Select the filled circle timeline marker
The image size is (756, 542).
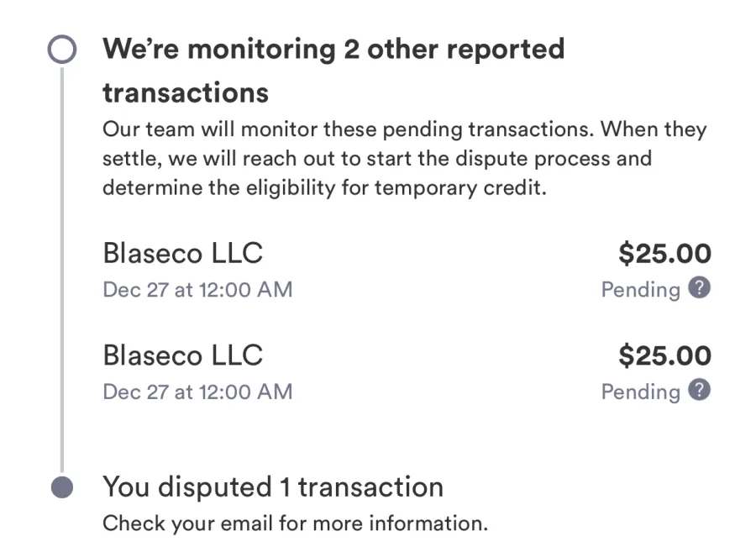tap(61, 487)
